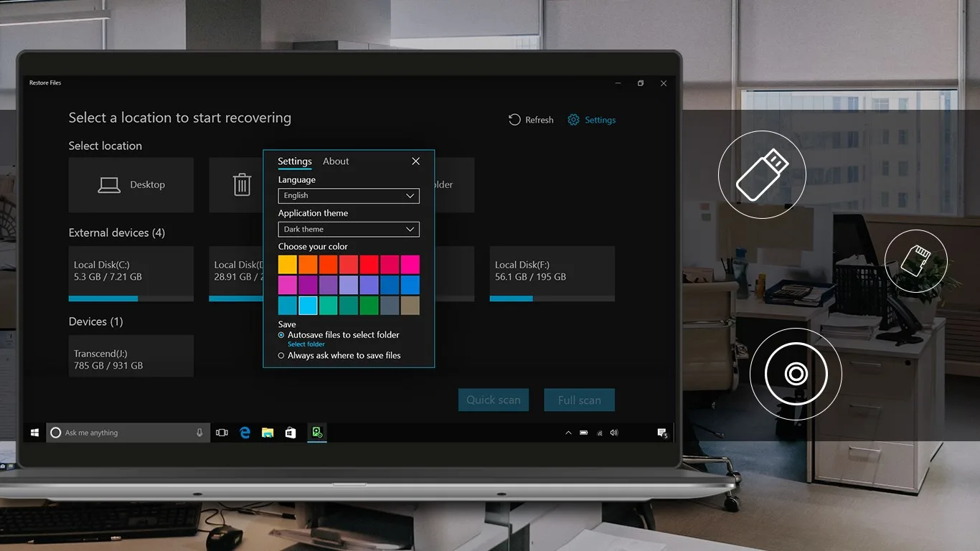Open Settings via the gear icon

pyautogui.click(x=573, y=120)
